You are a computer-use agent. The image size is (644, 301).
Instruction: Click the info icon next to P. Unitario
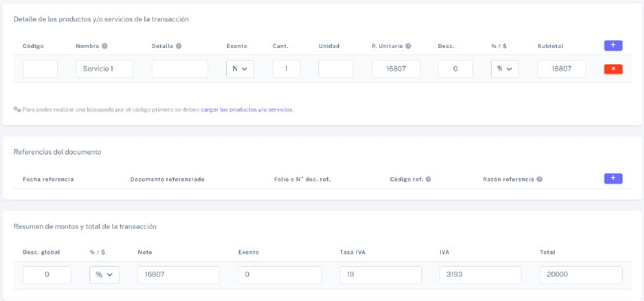[408, 46]
